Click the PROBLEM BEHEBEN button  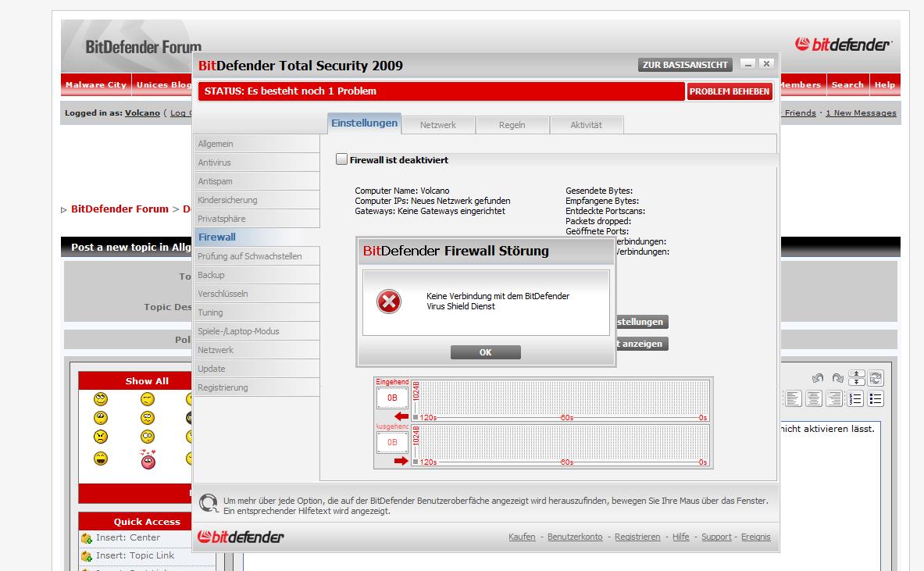[x=730, y=91]
